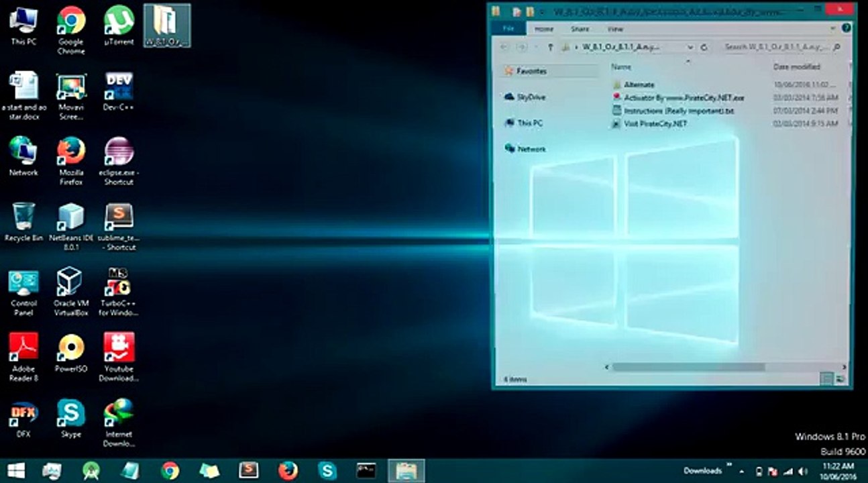
Task: Select the Youtube Downloader desktop shortcut
Action: pos(119,358)
